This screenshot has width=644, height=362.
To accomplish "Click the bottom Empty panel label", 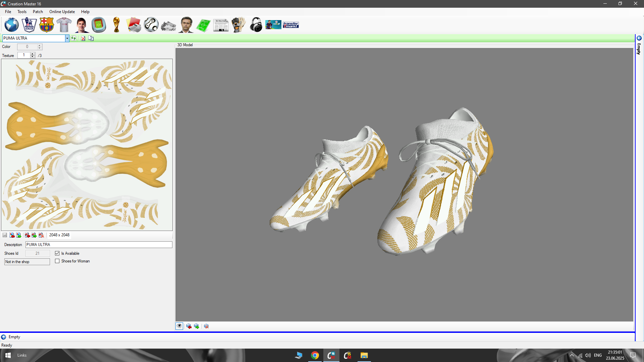I will pyautogui.click(x=14, y=337).
